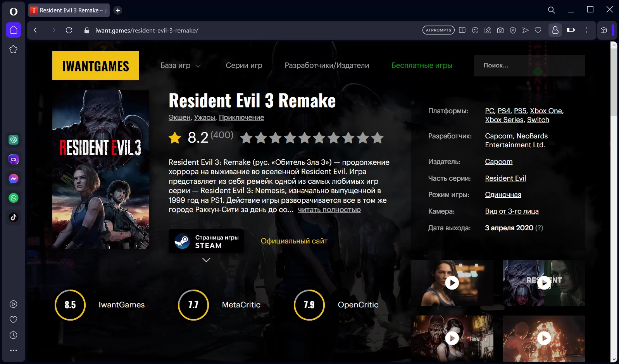Open the ad blocker shield icon

click(x=513, y=30)
